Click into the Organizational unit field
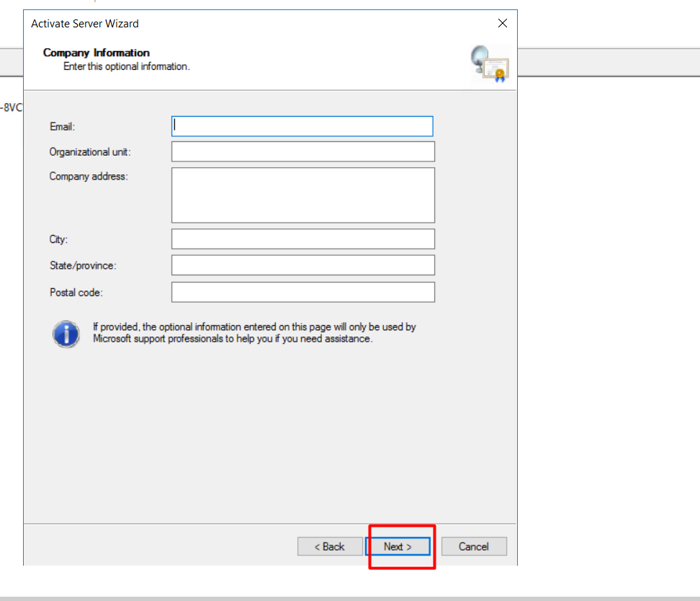The image size is (700, 601). [x=303, y=151]
